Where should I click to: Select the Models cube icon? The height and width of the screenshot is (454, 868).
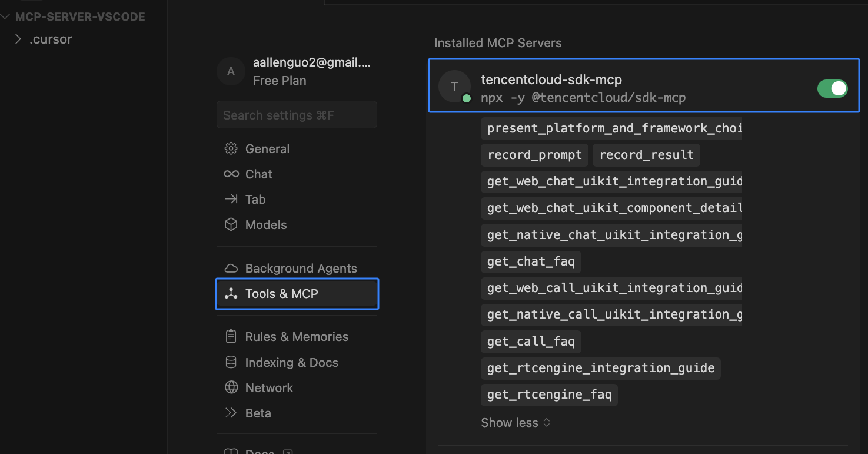pyautogui.click(x=231, y=224)
